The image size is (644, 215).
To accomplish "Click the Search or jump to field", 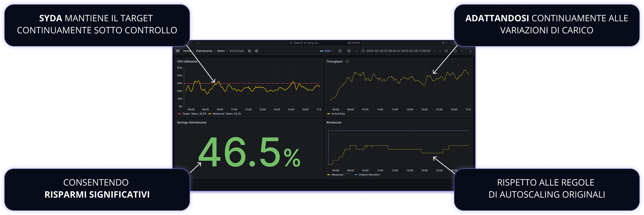I will point(324,43).
